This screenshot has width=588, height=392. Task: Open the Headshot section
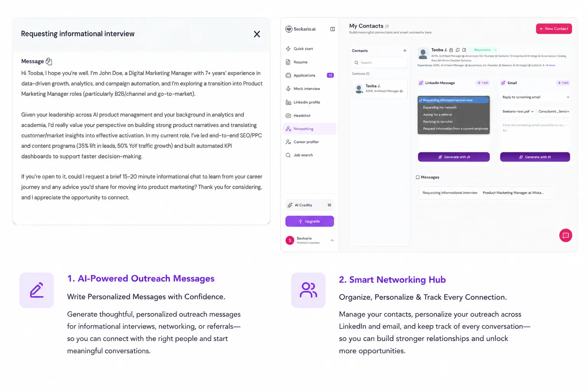[309, 116]
